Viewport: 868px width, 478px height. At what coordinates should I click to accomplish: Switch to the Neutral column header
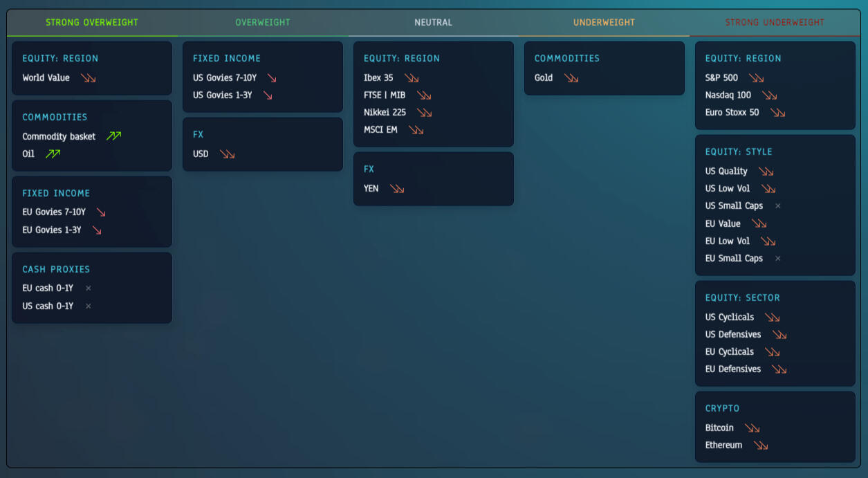point(433,22)
